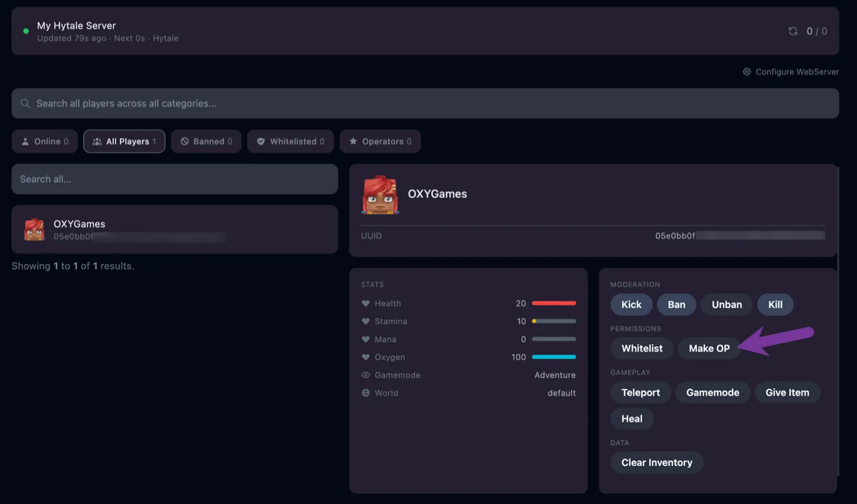Click the 'My Hytale Server' title
Viewport: 857px width, 504px height.
tap(76, 25)
